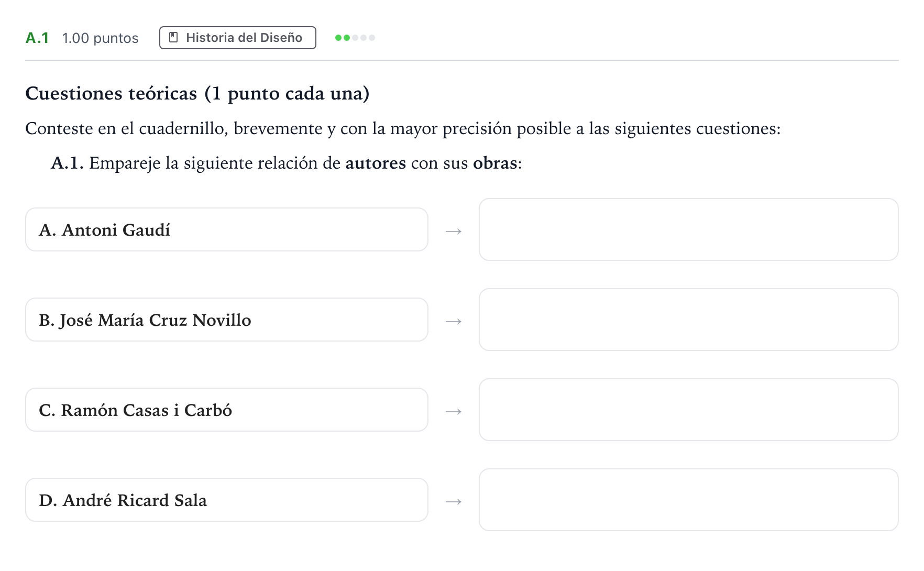924x571 pixels.
Task: Click the green difficulty dots indicator
Action: coord(355,38)
